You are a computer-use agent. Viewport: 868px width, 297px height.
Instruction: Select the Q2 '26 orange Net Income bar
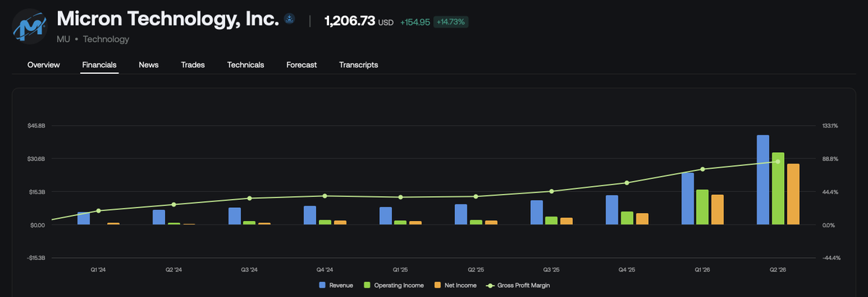click(793, 194)
